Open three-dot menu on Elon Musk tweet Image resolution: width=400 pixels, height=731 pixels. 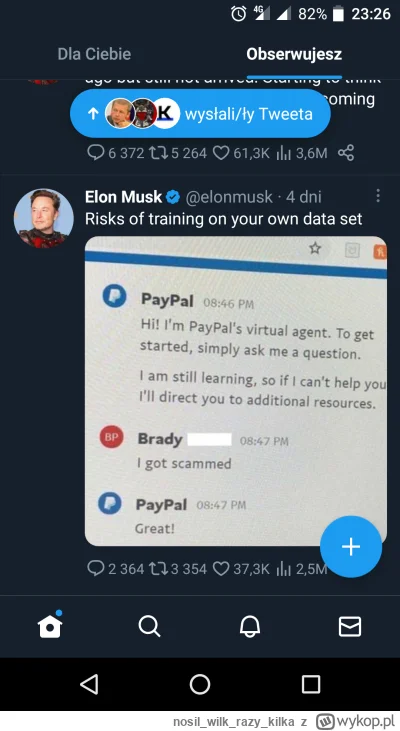pos(378,196)
